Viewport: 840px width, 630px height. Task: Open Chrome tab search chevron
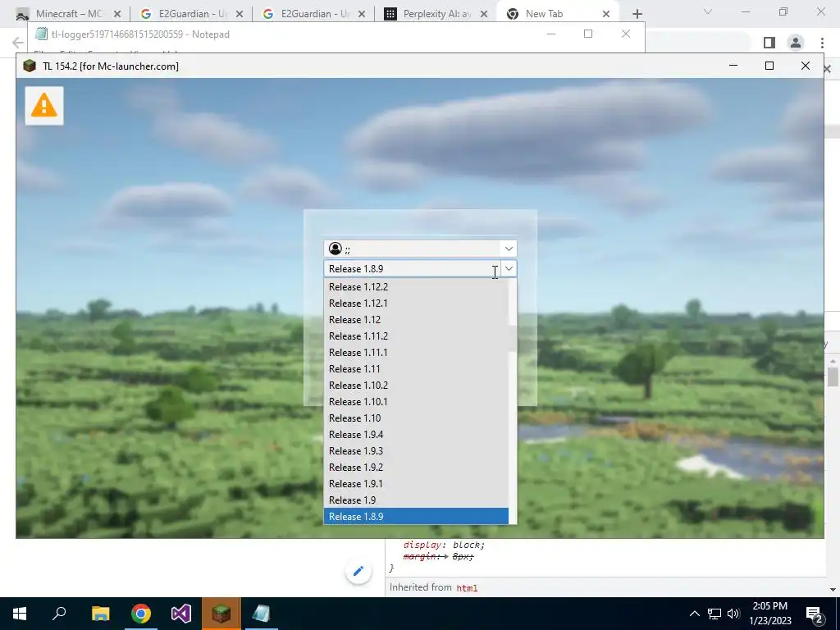pyautogui.click(x=708, y=11)
